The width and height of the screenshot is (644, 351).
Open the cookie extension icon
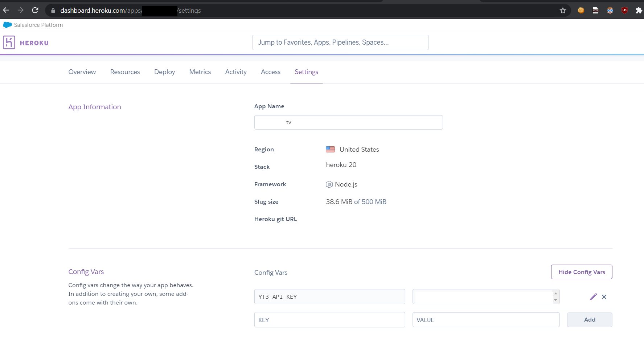581,11
